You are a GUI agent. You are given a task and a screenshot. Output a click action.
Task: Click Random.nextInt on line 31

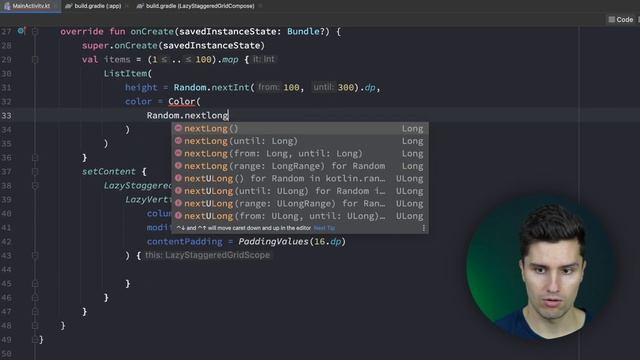211,88
